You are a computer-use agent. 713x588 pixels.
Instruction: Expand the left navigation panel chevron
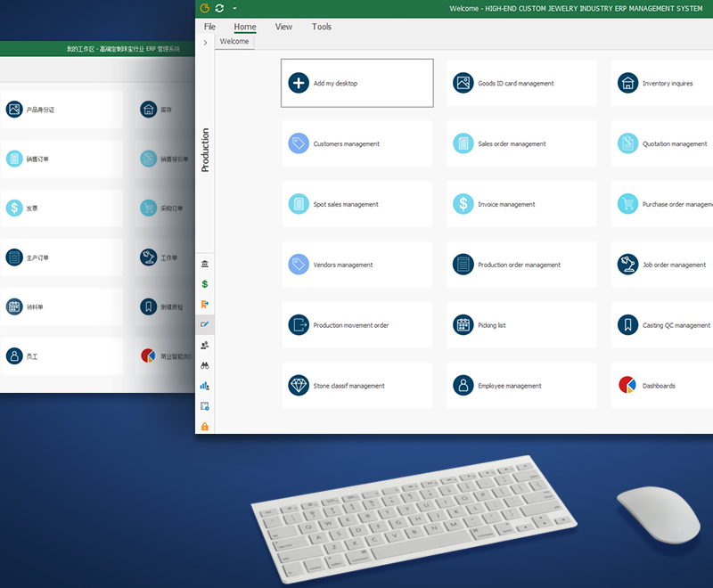tap(205, 42)
